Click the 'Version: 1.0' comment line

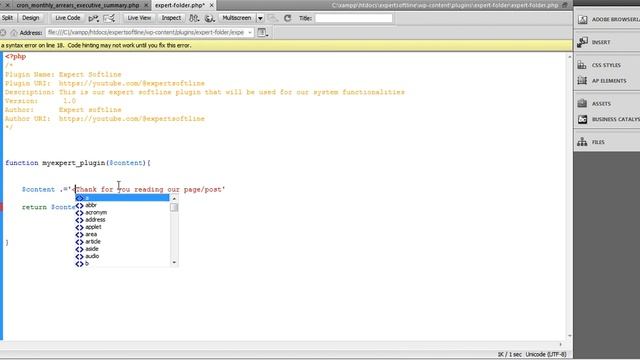(40, 101)
